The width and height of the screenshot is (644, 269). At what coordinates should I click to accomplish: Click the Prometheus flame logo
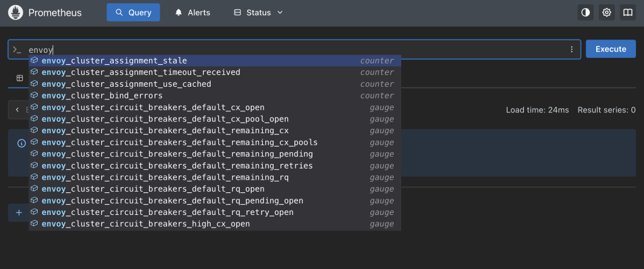click(x=15, y=13)
